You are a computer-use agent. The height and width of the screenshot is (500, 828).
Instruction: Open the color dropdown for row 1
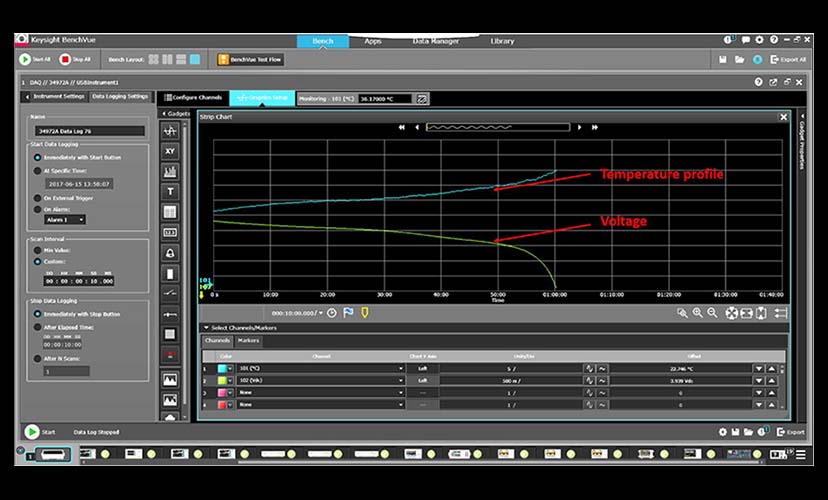(x=230, y=369)
